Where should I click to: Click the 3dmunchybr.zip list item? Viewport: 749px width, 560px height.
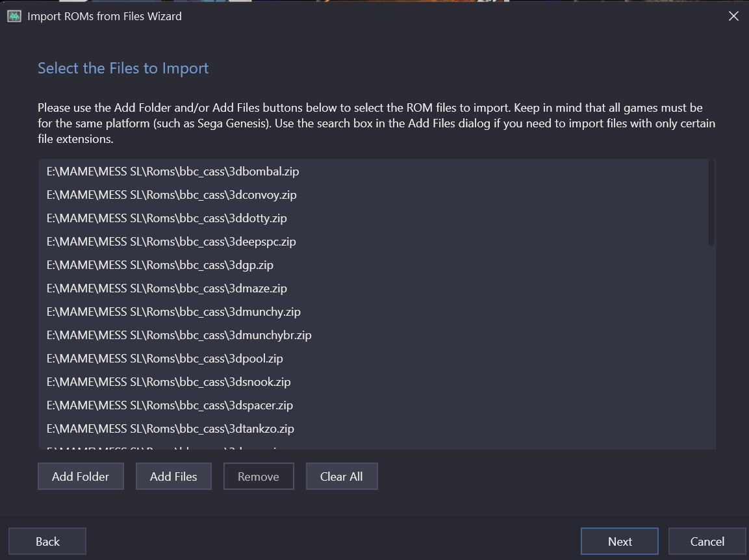point(179,335)
